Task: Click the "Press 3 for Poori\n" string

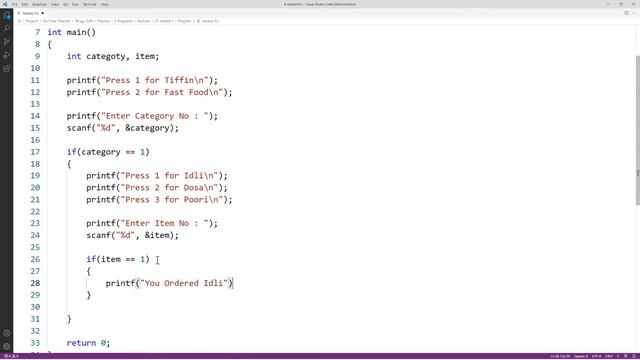Action: (x=172, y=200)
